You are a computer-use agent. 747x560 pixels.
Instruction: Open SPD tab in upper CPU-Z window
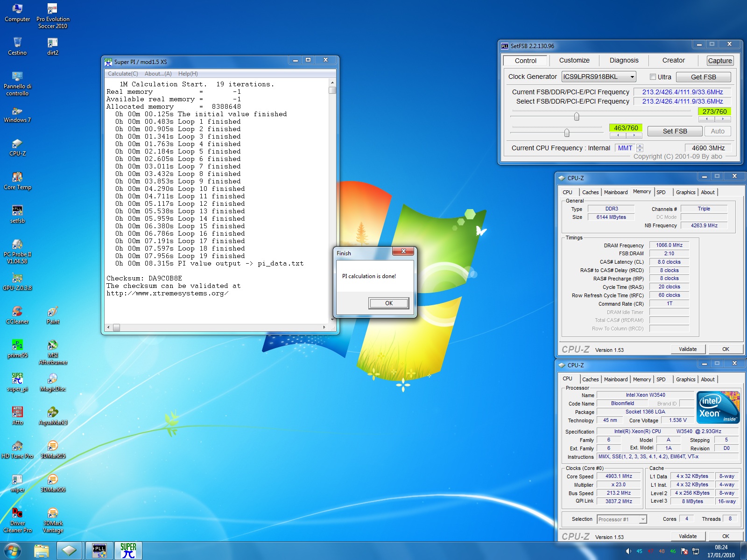tap(661, 192)
